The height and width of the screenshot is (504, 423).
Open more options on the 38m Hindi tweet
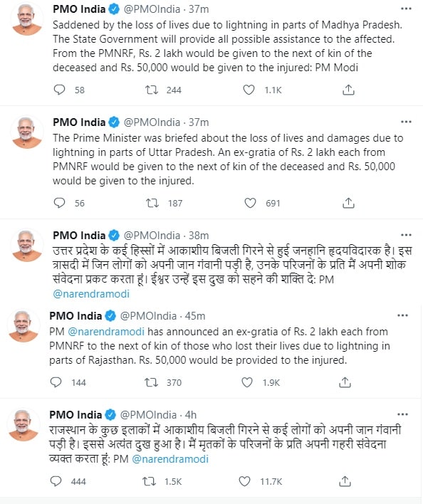(x=407, y=235)
